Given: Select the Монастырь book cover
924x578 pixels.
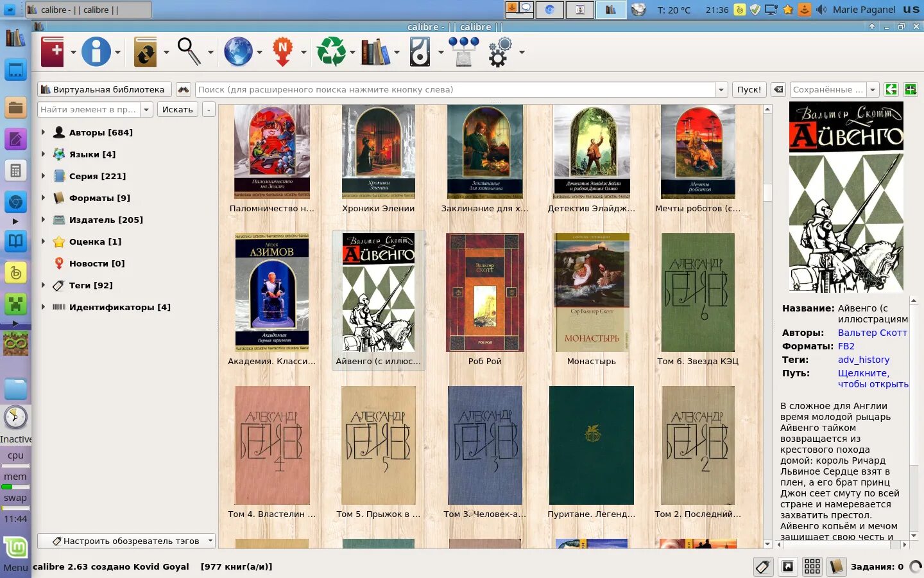Looking at the screenshot, I should (x=592, y=292).
